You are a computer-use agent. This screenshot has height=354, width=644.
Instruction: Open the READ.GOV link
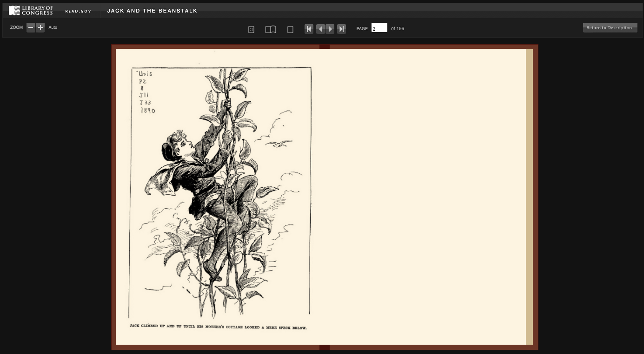(x=78, y=11)
